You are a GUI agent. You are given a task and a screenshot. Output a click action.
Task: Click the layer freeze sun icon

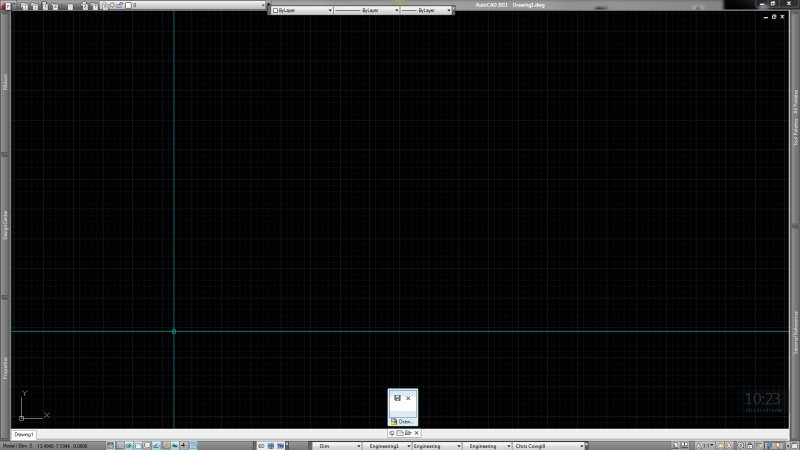[112, 5]
